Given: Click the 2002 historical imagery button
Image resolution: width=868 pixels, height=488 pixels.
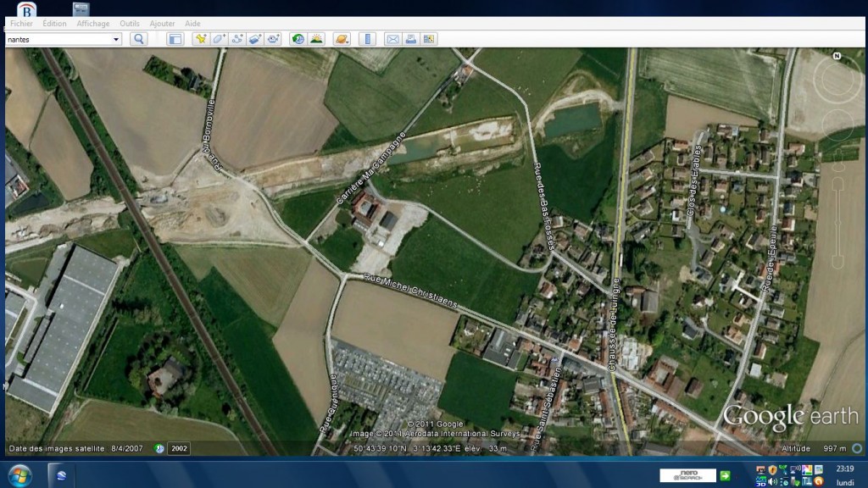Looking at the screenshot, I should click(x=179, y=448).
